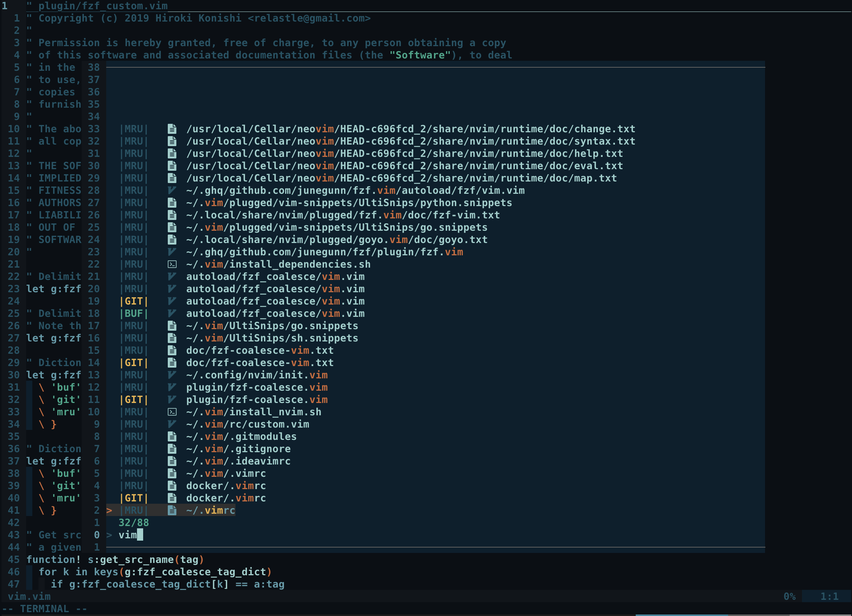Click the GIT tag beside plugin/fzf-coalesce.vim
Screen dimensions: 852x616
[134, 400]
